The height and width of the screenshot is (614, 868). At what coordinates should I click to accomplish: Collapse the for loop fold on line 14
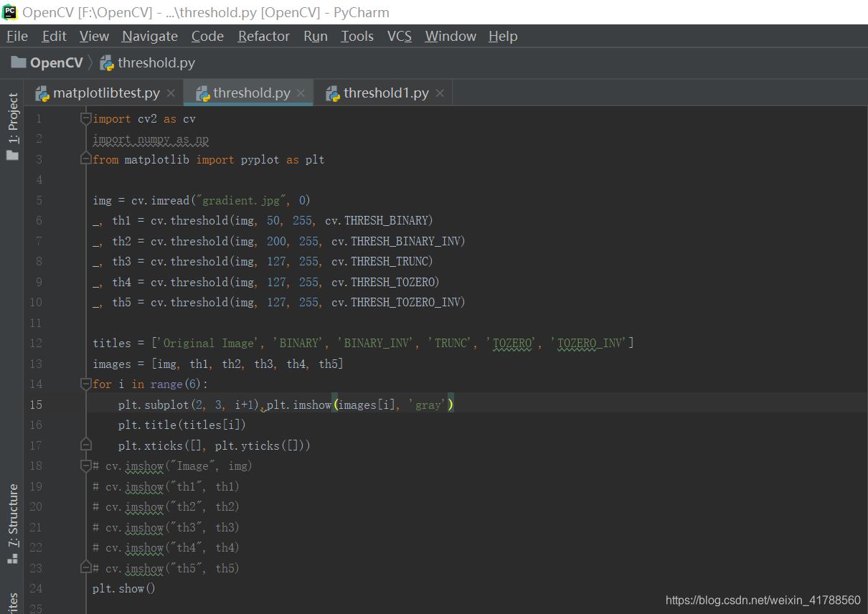[86, 384]
